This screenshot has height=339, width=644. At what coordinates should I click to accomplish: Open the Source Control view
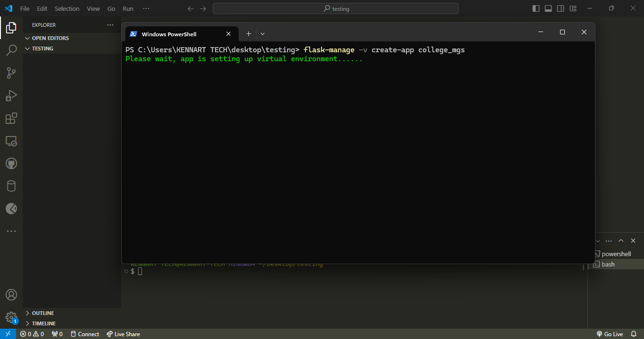pyautogui.click(x=11, y=73)
